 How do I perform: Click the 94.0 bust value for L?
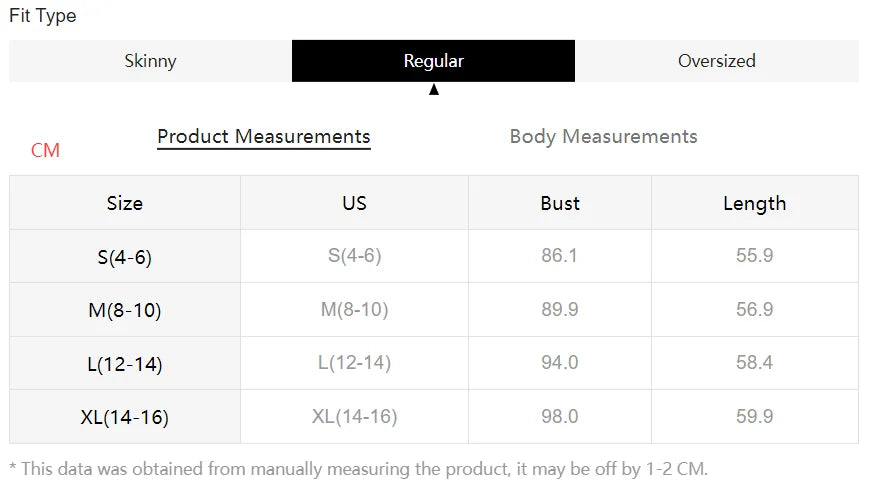560,362
